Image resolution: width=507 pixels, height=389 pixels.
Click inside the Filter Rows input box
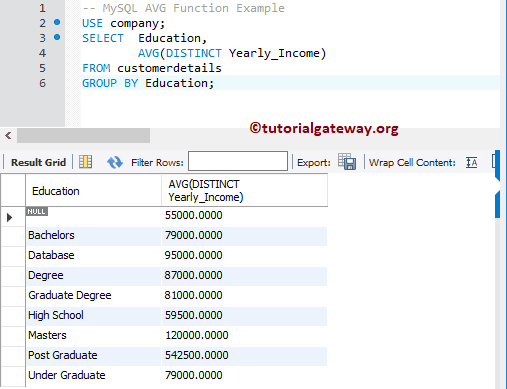pos(238,161)
